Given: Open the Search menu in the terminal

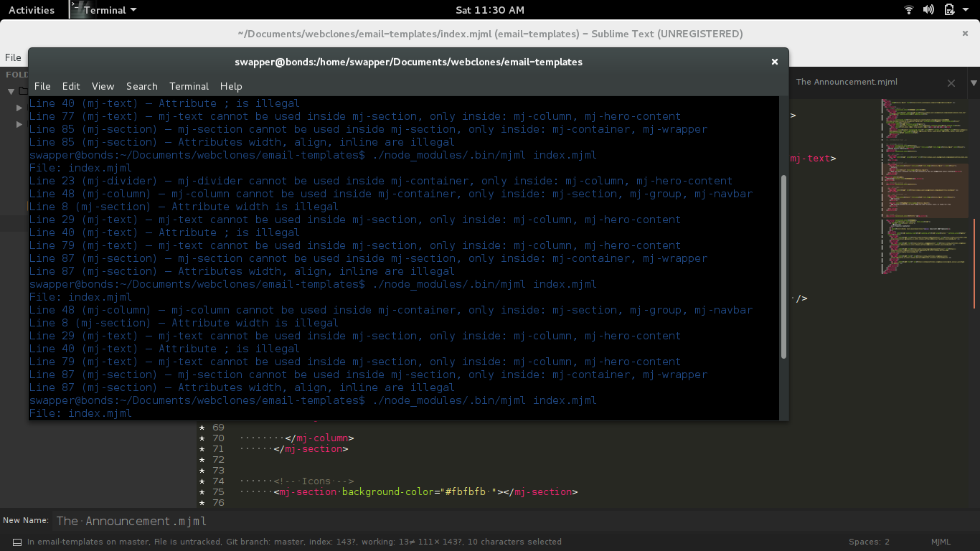Looking at the screenshot, I should coord(141,86).
